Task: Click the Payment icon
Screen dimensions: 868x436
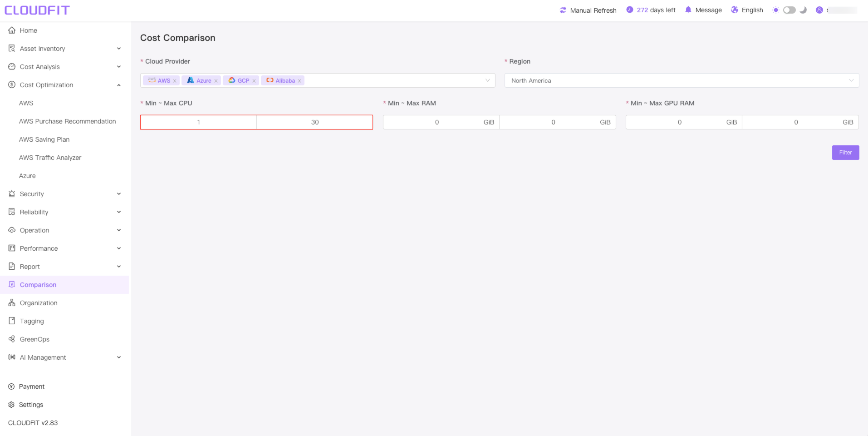Action: (x=11, y=386)
